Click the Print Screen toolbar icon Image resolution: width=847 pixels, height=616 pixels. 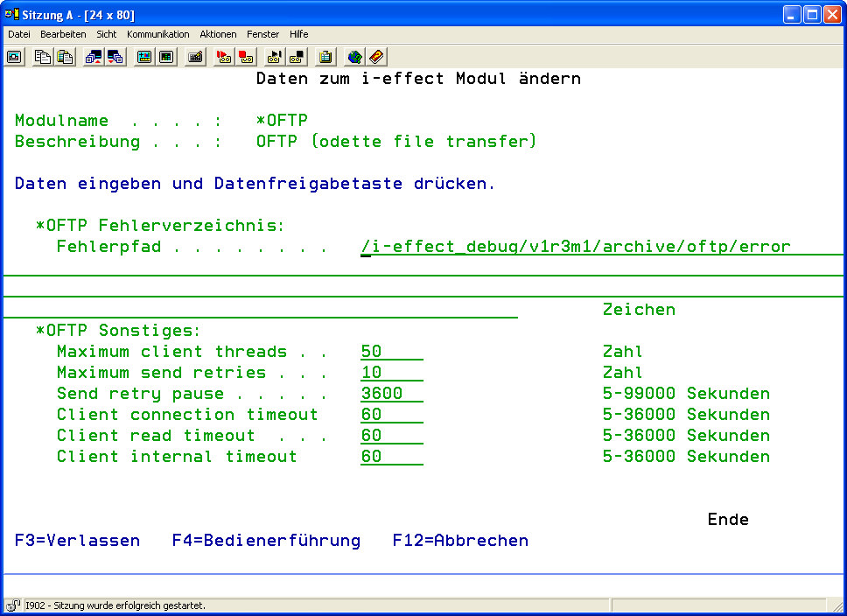click(x=15, y=57)
